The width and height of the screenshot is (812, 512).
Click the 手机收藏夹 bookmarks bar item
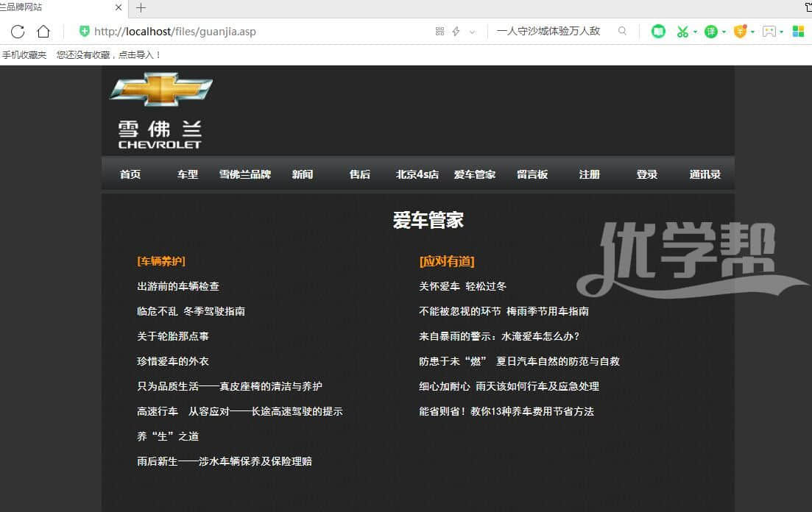coord(24,55)
